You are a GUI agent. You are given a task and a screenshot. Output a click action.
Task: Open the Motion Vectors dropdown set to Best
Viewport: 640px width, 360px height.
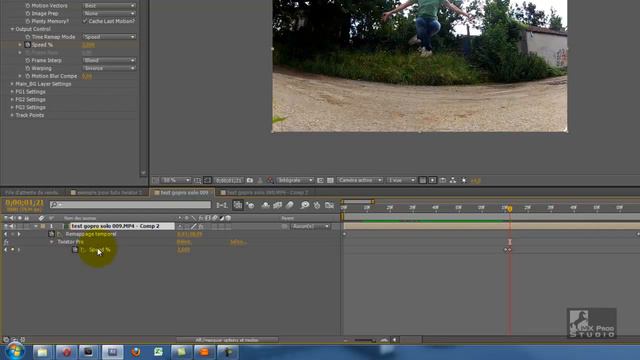pos(109,6)
